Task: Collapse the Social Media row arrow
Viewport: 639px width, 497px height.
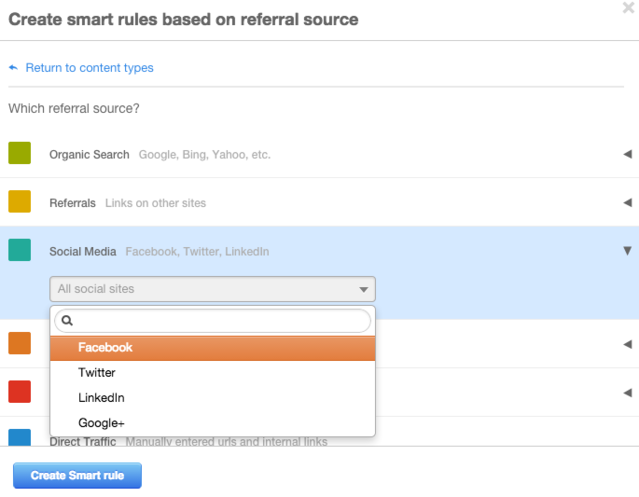Action: [627, 251]
